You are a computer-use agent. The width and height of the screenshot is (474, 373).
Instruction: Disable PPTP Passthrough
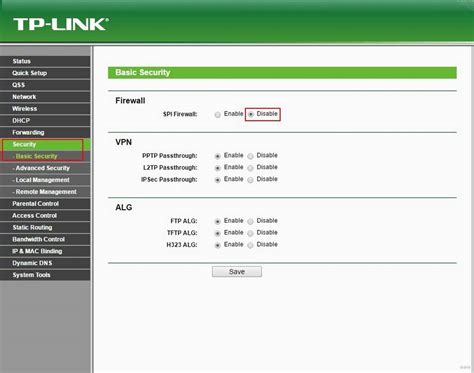(x=250, y=156)
